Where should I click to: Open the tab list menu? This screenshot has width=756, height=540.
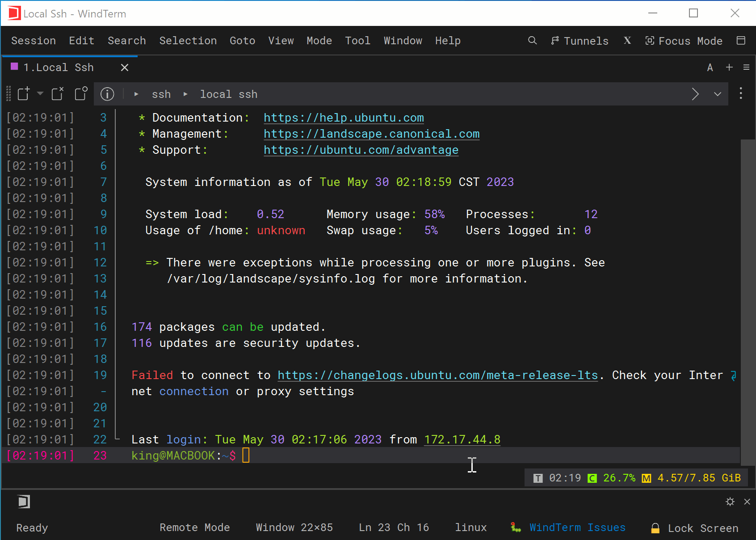click(x=746, y=67)
